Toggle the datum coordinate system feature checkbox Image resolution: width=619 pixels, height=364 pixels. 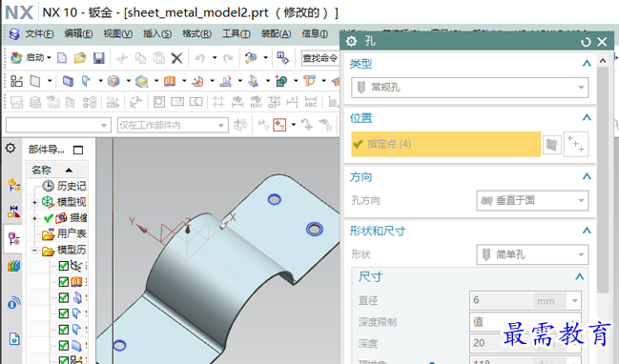(x=64, y=266)
